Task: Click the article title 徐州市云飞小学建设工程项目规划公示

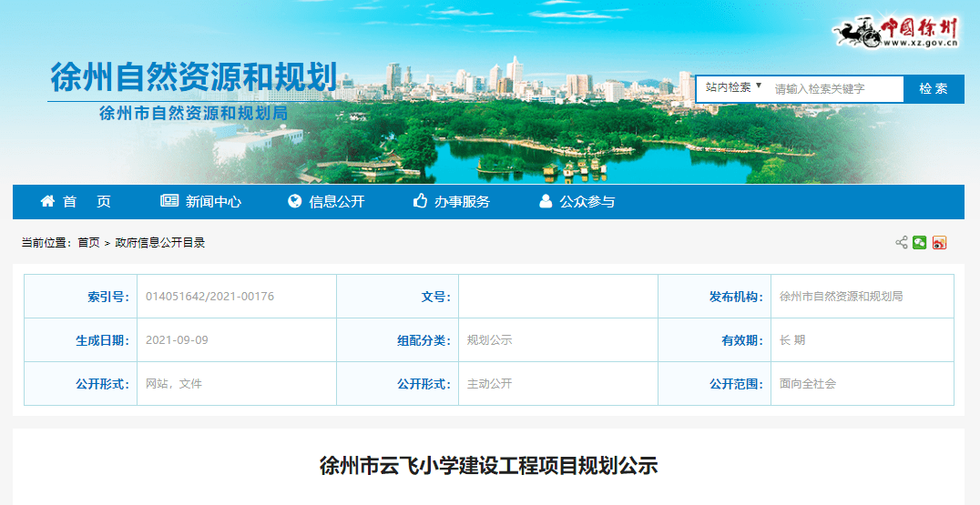Action: point(488,466)
